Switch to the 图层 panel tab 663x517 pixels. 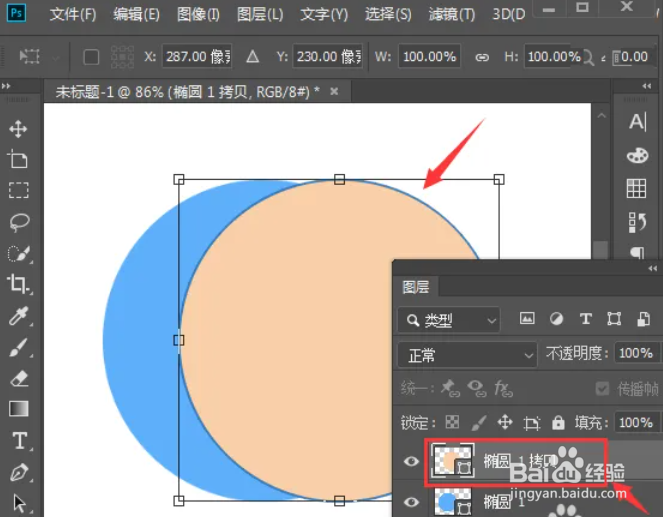click(416, 287)
